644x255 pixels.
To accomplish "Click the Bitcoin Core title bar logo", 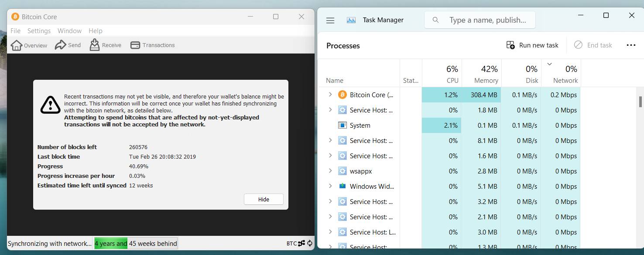I will 15,17.
